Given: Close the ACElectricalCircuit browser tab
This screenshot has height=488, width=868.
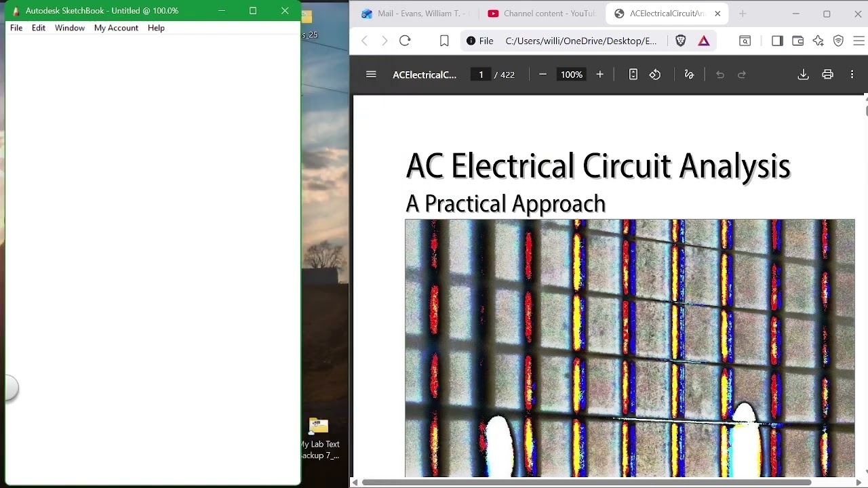Looking at the screenshot, I should [x=717, y=14].
